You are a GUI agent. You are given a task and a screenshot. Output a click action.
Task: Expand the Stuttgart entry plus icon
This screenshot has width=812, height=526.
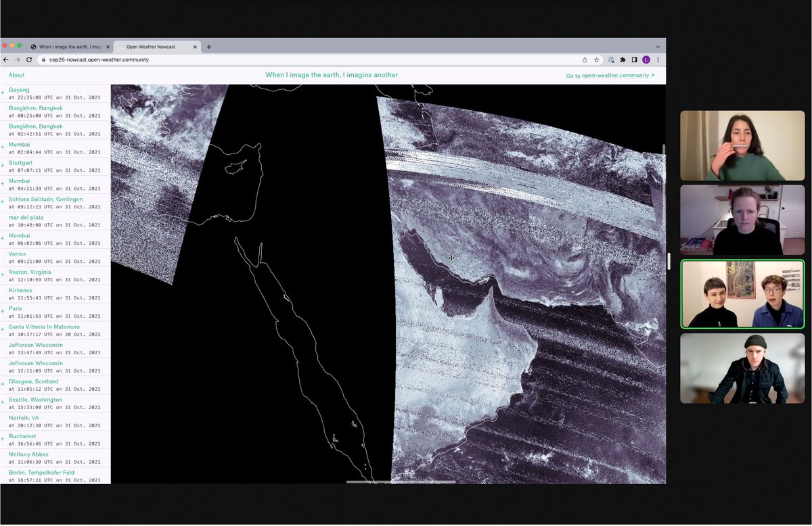point(3,166)
